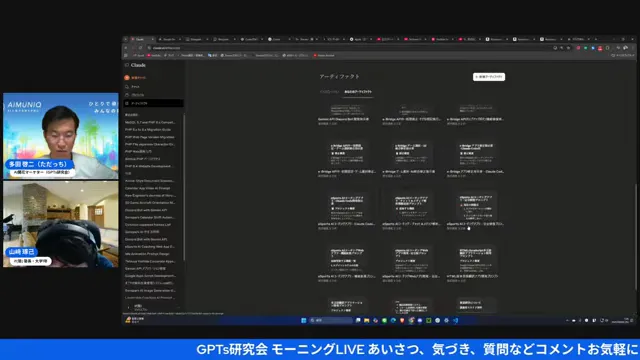Screen dimensions: 640x360
Task: Go back with the browser back arrow
Action: pos(126,48)
